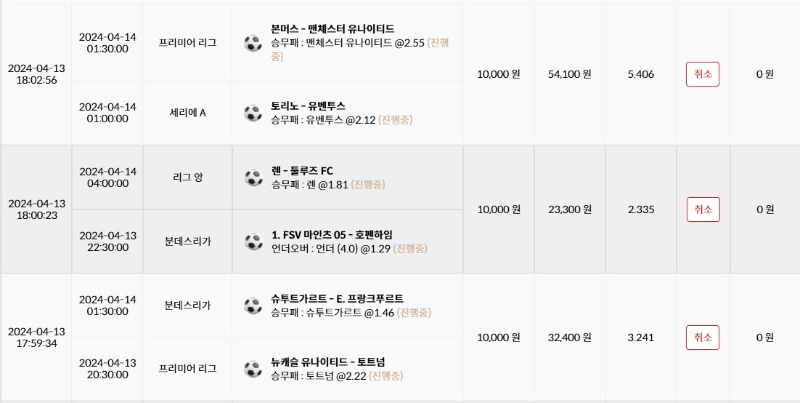800x403 pixels.
Task: Click soccer ball icon for 마인츠 05 - 호펜하임
Action: point(253,242)
